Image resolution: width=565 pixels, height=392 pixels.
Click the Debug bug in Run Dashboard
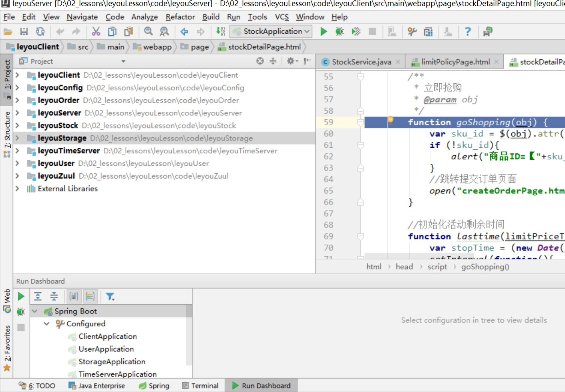pos(21,312)
